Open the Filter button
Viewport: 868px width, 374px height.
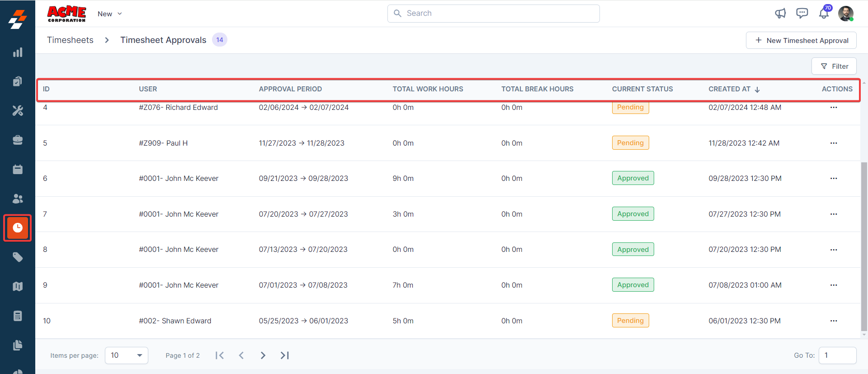coord(834,66)
